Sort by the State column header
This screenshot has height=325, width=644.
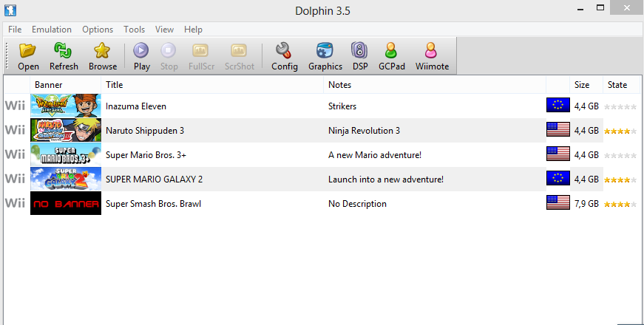tap(621, 85)
